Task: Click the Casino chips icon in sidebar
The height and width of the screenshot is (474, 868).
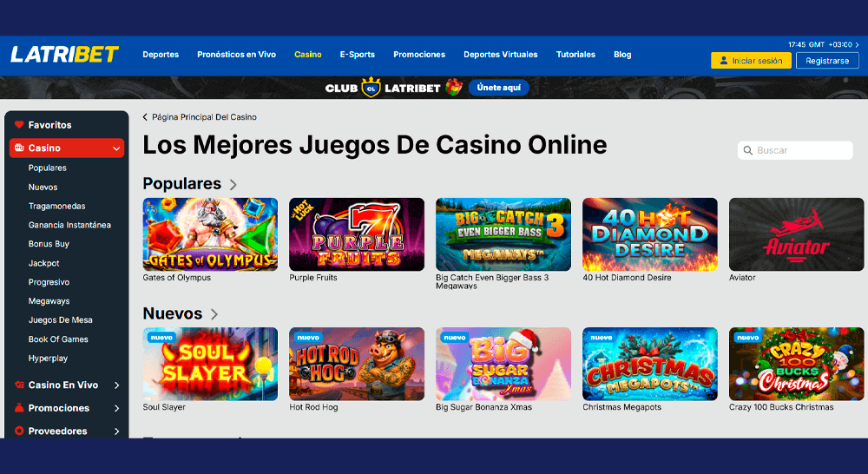Action: pos(19,148)
